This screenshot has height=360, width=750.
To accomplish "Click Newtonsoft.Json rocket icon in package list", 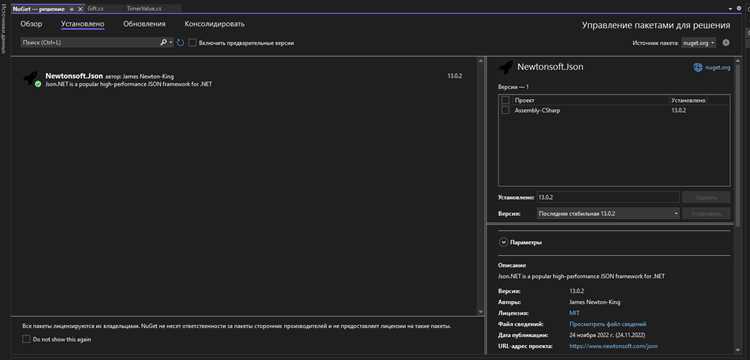I will 30,78.
